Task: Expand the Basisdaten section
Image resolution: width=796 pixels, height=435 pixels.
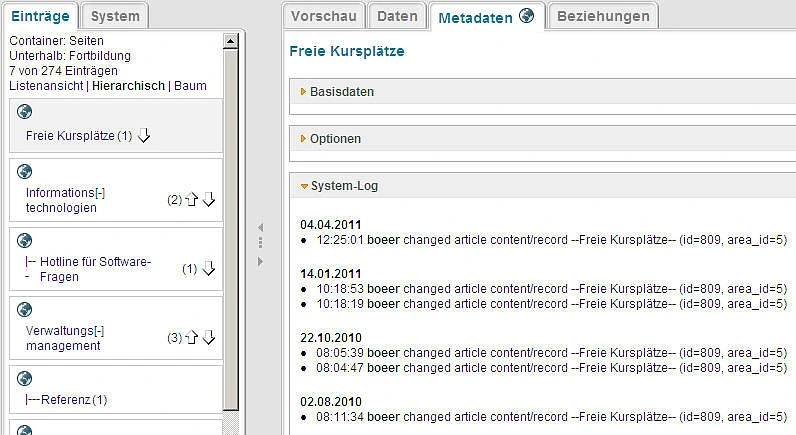Action: [x=340, y=92]
